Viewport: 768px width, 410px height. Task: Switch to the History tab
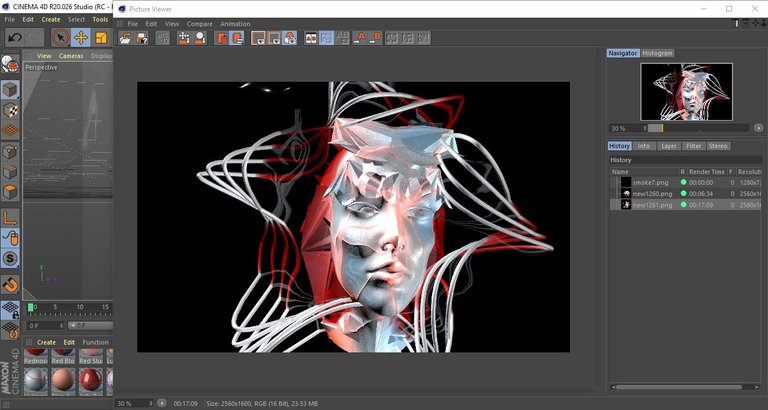click(x=619, y=146)
